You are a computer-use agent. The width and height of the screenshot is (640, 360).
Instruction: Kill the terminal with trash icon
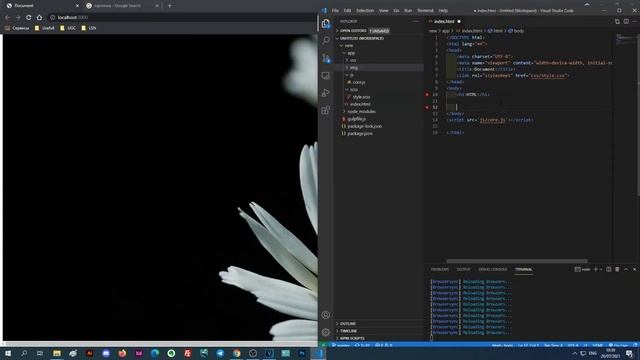coord(617,269)
